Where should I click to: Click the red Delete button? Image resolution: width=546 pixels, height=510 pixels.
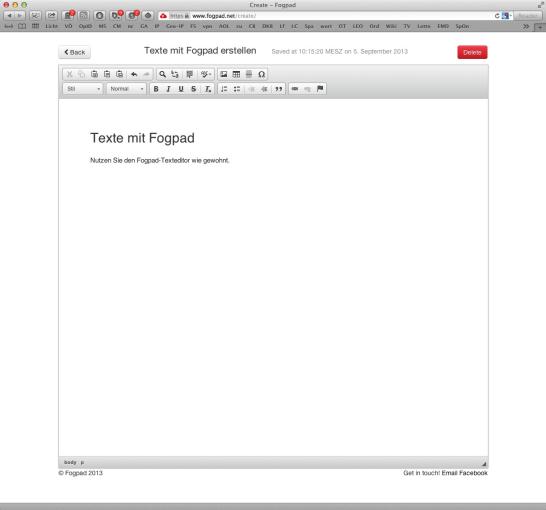[x=472, y=52]
